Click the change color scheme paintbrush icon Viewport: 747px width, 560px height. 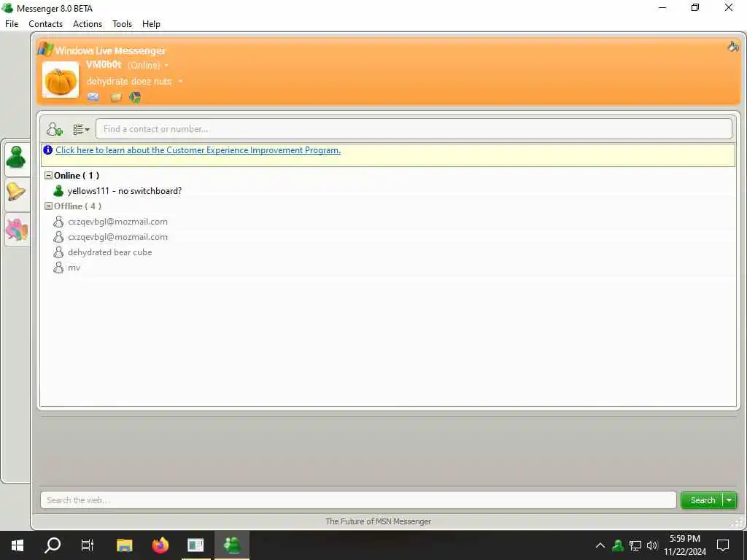[x=733, y=47]
